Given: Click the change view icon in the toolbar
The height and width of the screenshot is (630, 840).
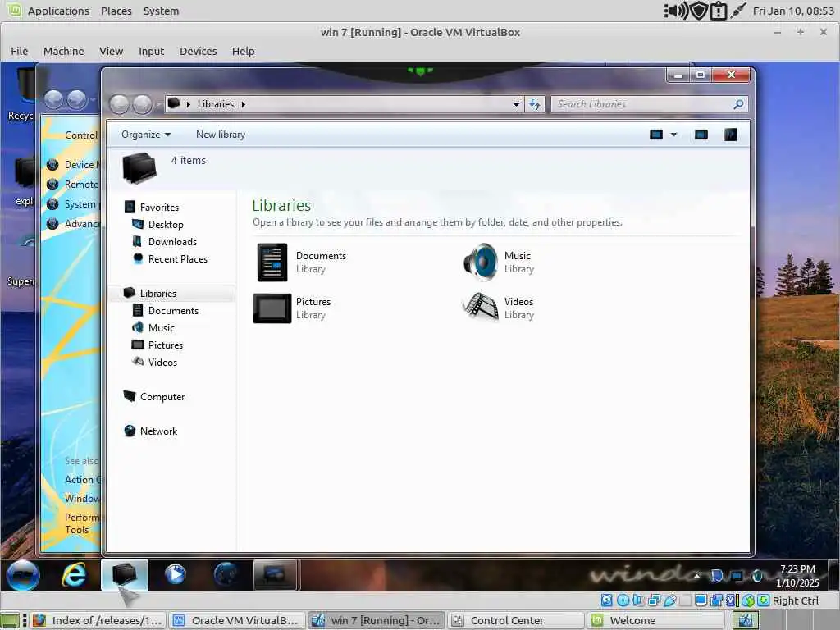Looking at the screenshot, I should pos(656,135).
